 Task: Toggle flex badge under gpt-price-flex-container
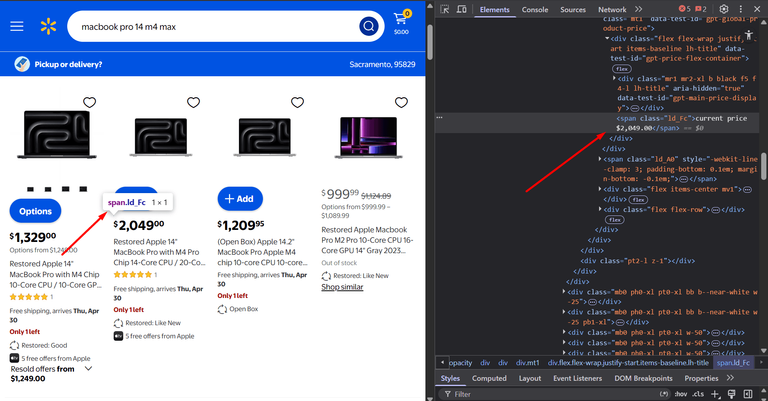tap(622, 69)
